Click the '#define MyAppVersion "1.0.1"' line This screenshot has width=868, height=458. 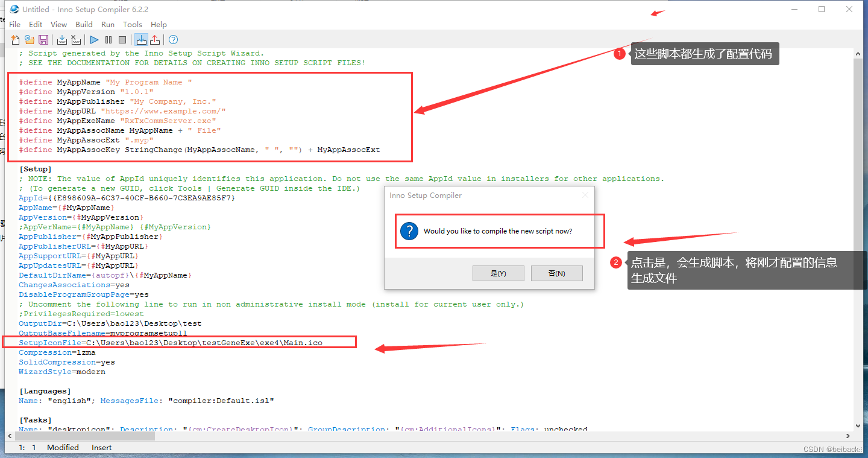[86, 92]
